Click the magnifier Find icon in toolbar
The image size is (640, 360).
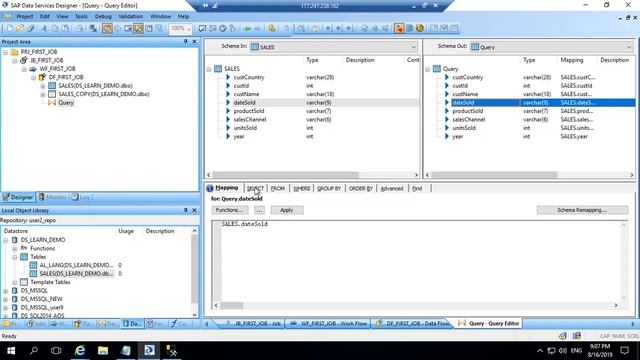click(x=301, y=28)
